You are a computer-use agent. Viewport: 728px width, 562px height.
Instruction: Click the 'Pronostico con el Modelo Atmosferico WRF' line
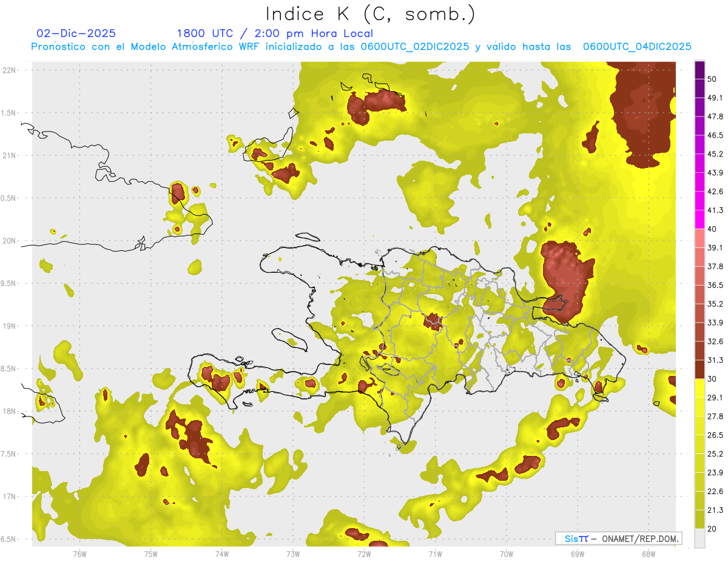tap(361, 47)
